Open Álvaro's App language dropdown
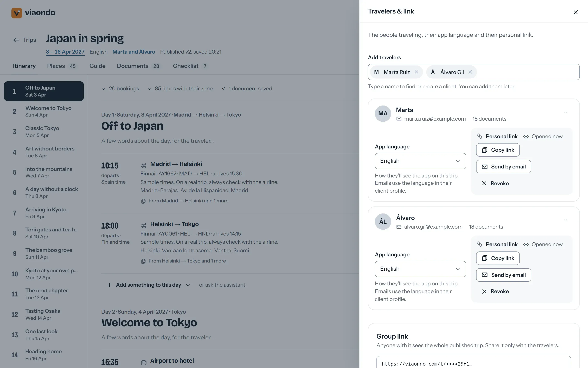The width and height of the screenshot is (588, 368). coord(420,269)
